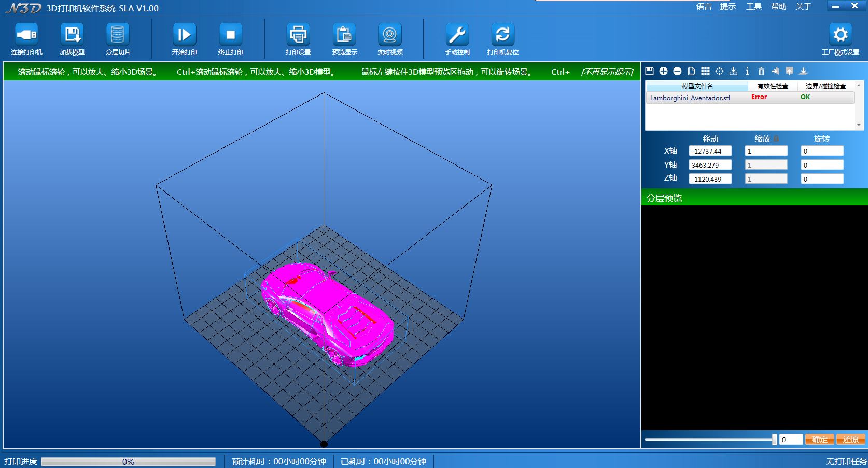This screenshot has width=868, height=468.
Task: Click the grid array arrangement icon
Action: [705, 71]
